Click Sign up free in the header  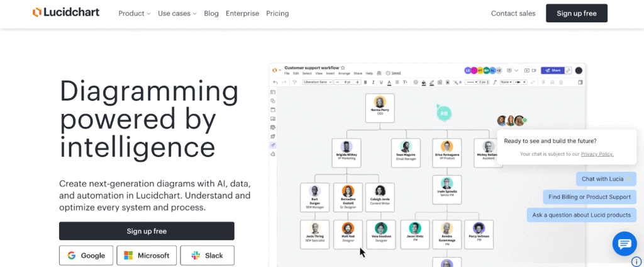(576, 13)
